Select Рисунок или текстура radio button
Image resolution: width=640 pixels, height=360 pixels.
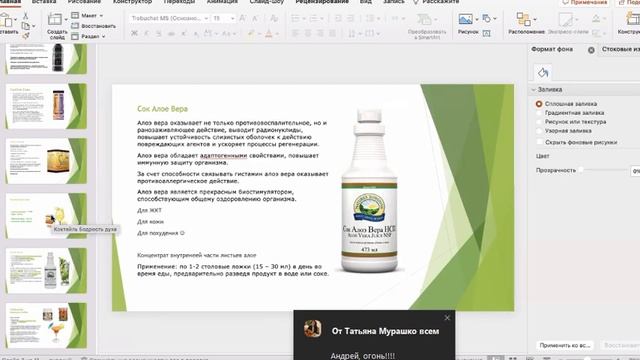[x=539, y=122]
